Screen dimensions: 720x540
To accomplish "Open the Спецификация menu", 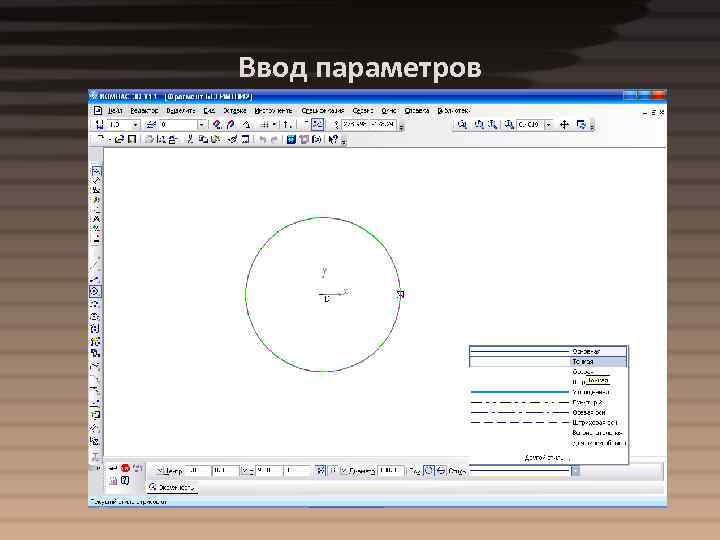I will point(322,111).
